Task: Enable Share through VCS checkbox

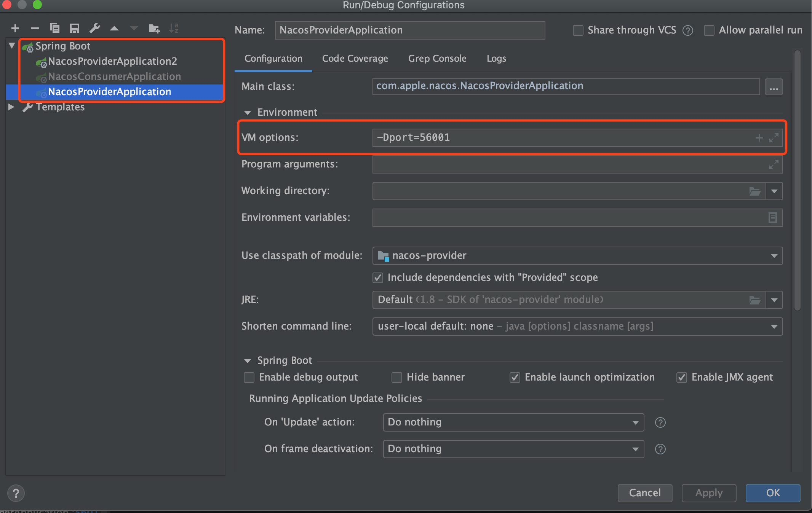Action: pos(578,30)
